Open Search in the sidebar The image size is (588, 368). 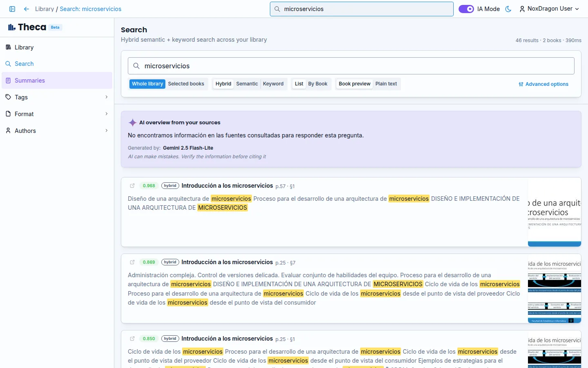click(x=57, y=64)
